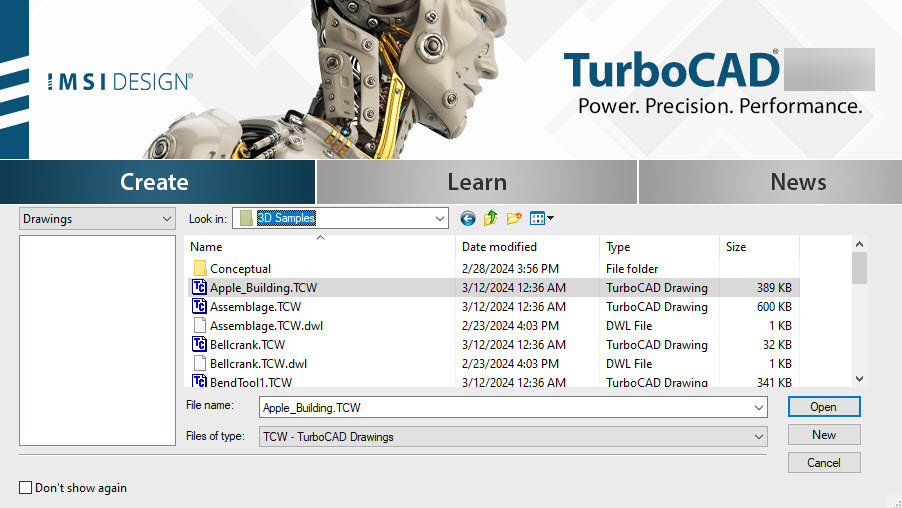Go back using the blue Back arrow icon
Image resolution: width=902 pixels, height=508 pixels.
point(468,219)
